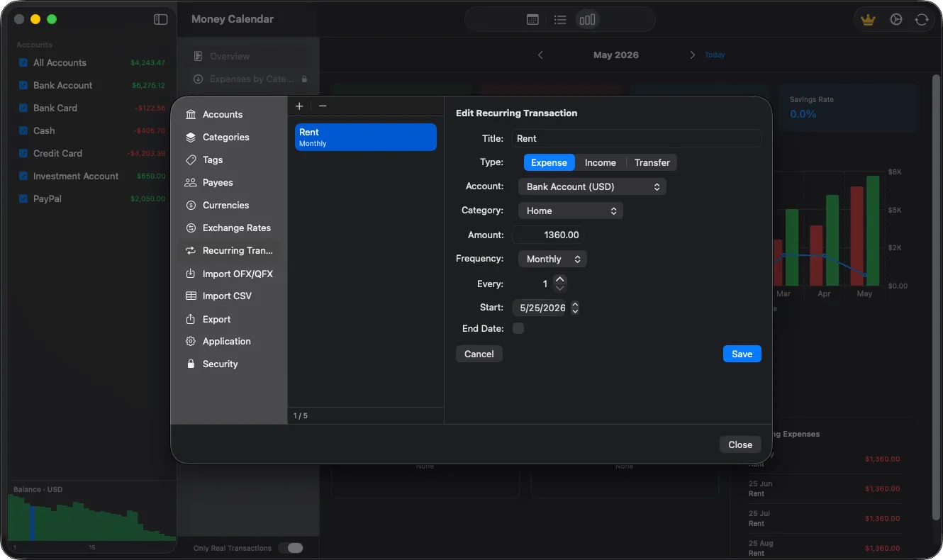This screenshot has width=943, height=560.
Task: Toggle Bank Card checkbox
Action: [23, 108]
